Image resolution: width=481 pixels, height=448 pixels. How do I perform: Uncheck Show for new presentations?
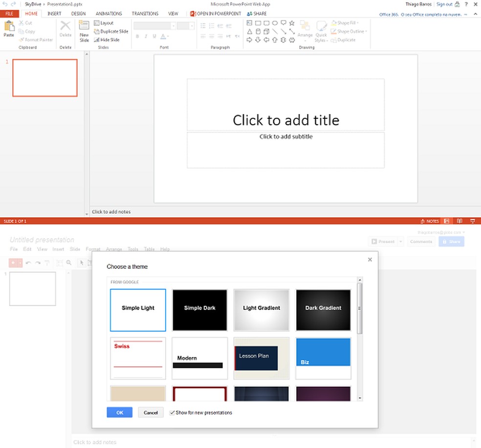pyautogui.click(x=172, y=412)
